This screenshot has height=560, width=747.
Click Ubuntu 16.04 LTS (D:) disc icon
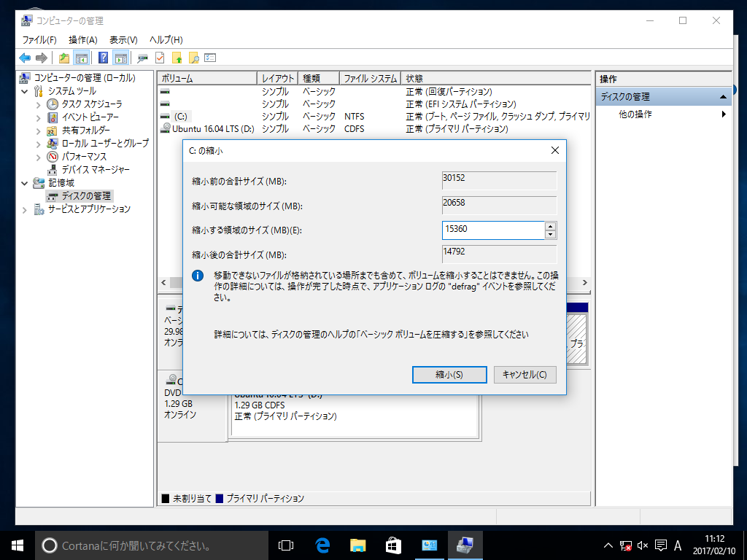[x=166, y=128]
